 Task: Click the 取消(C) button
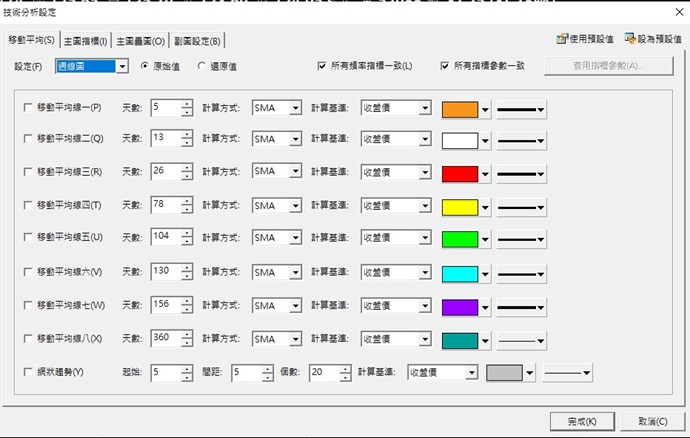(652, 421)
